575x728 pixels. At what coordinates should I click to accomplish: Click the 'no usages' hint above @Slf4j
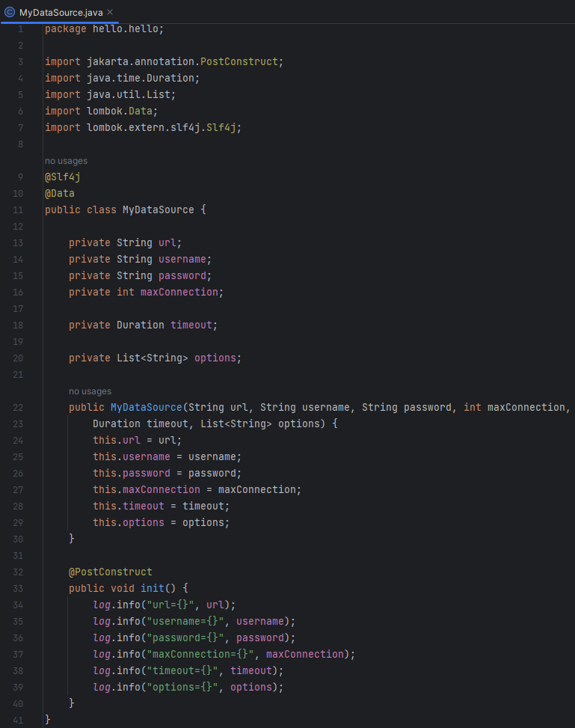(66, 161)
